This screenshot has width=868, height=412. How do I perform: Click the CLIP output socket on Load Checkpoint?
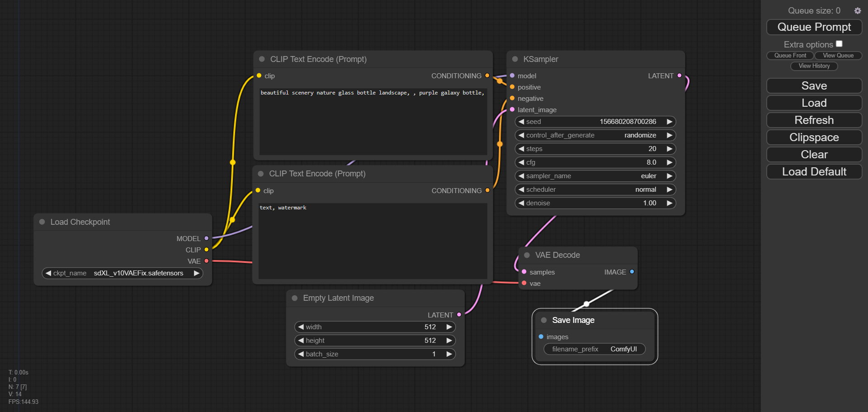pos(207,250)
